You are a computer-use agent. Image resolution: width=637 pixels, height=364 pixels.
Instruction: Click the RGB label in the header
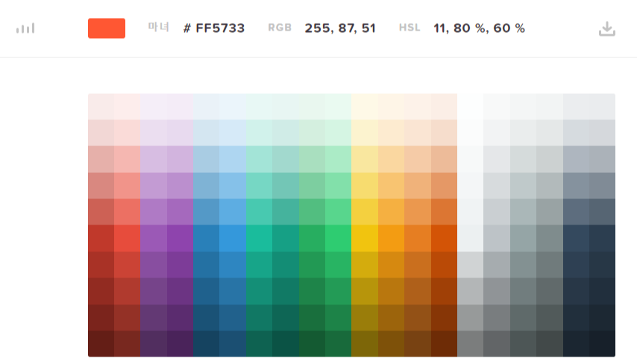pos(280,28)
